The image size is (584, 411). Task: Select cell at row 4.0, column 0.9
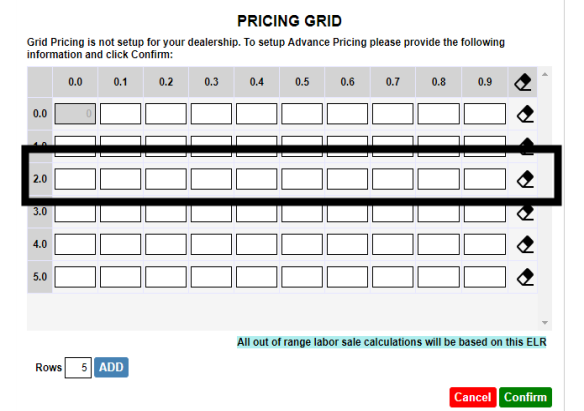click(x=485, y=244)
